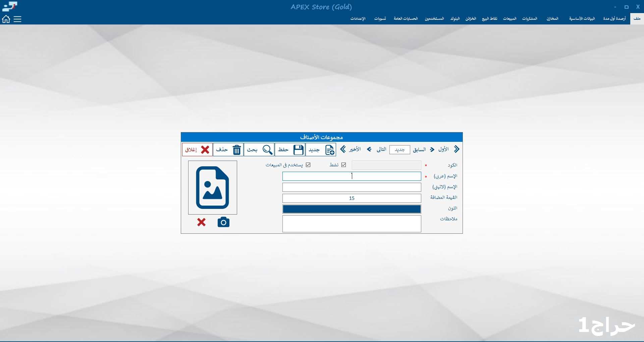Image resolution: width=644 pixels, height=342 pixels.
Task: Pick the blue color swatch (اللون)
Action: coord(352,209)
